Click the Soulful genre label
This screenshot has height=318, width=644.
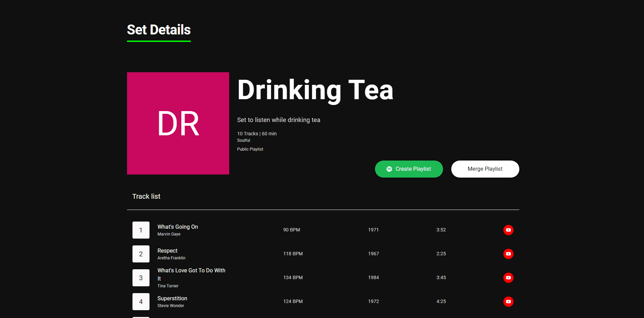coord(244,140)
